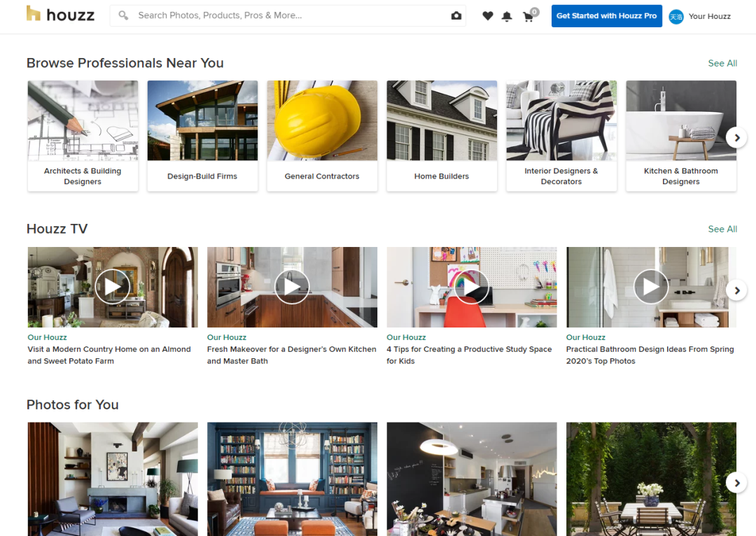The width and height of the screenshot is (756, 536).
Task: Click 'Fresh Makeover for a Designer's Own Kitchen' title
Action: tap(292, 355)
